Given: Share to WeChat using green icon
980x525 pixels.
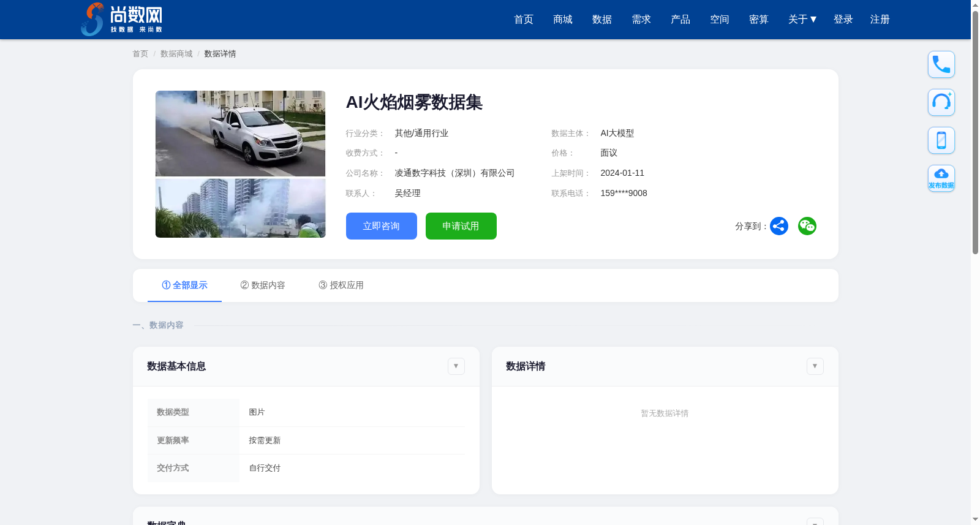Looking at the screenshot, I should pos(807,226).
